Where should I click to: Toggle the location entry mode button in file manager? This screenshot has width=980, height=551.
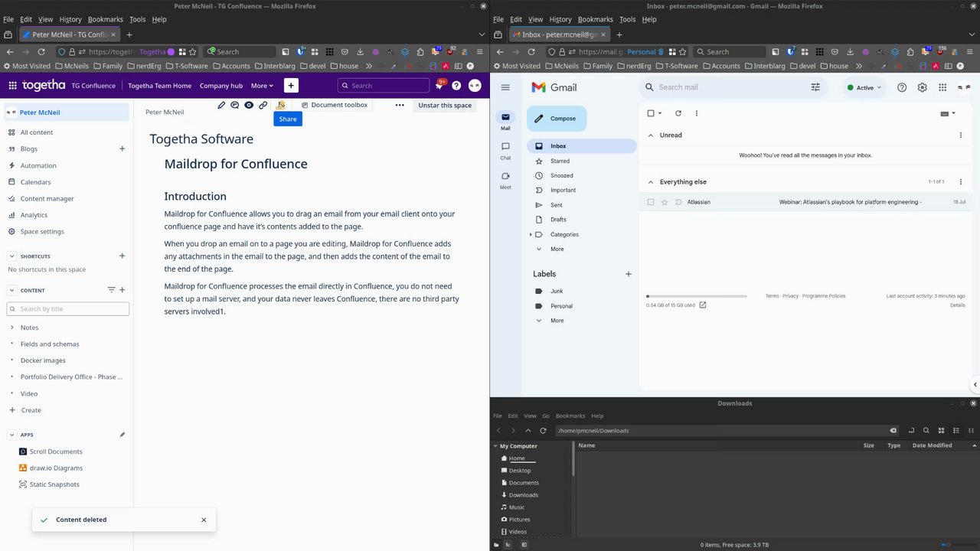pyautogui.click(x=911, y=431)
